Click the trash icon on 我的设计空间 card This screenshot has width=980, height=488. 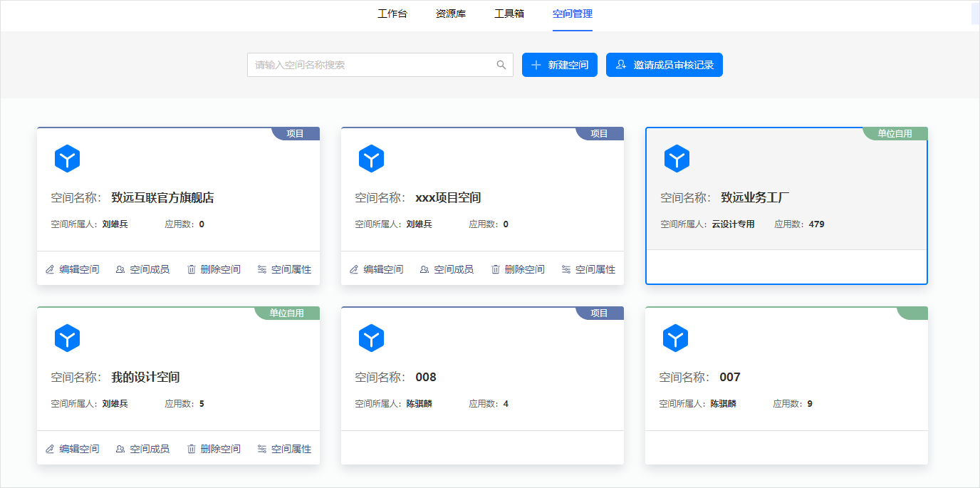(x=192, y=449)
